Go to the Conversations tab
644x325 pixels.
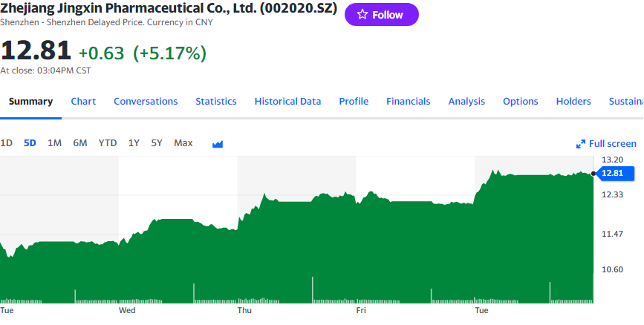[146, 102]
